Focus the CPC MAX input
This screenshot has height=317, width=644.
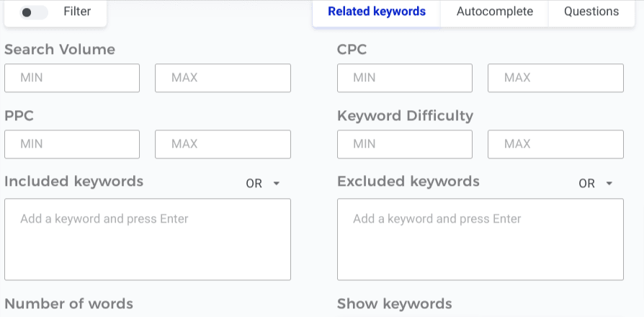pos(555,78)
